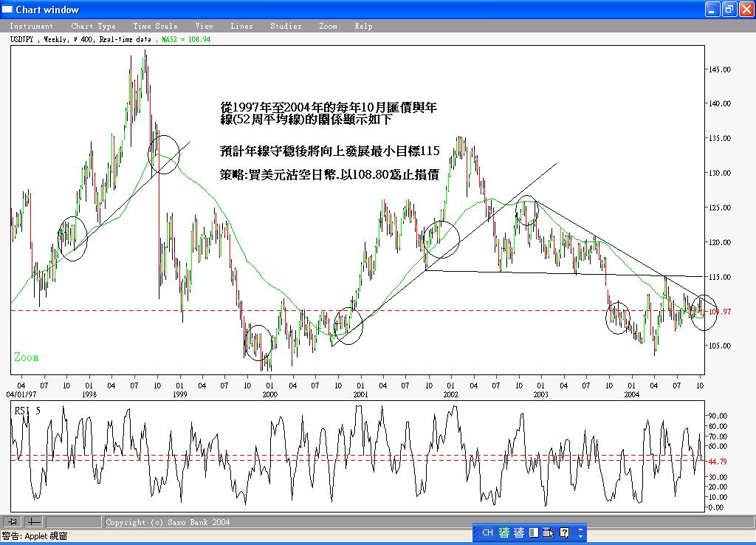Open the IME tools menu icon
The width and height of the screenshot is (756, 545).
pyautogui.click(x=549, y=532)
